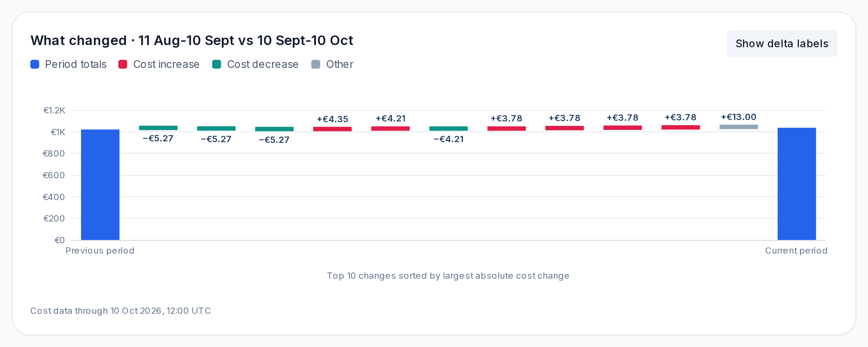
Task: Toggle the Period totals legend item
Action: (68, 64)
